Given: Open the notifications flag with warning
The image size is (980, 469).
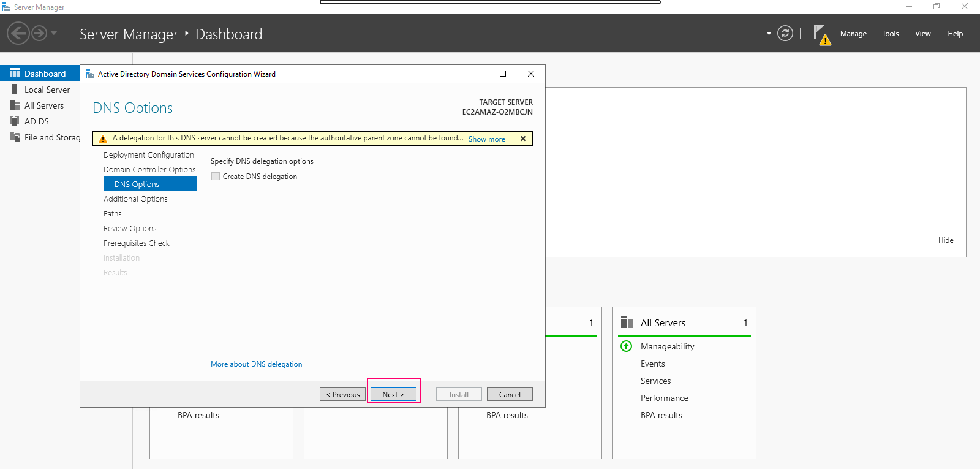Looking at the screenshot, I should (x=822, y=35).
